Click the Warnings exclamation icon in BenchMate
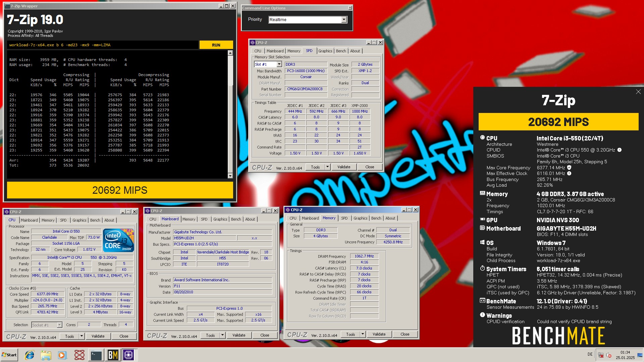The height and width of the screenshot is (362, 644). coord(482,315)
